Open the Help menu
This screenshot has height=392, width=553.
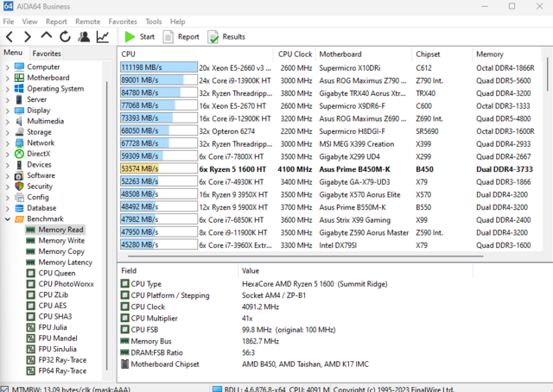coord(177,22)
